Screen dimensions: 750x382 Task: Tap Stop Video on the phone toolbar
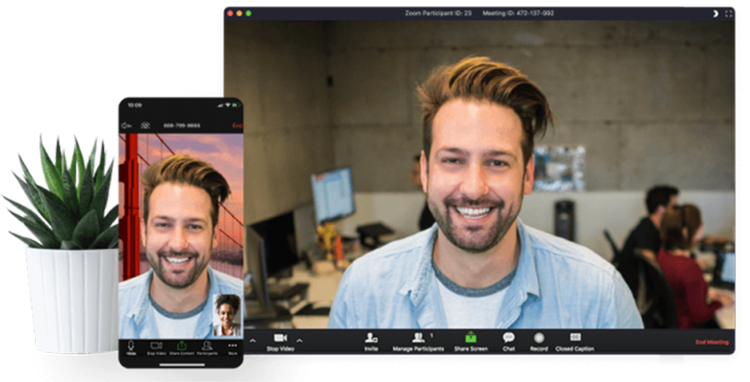click(156, 348)
